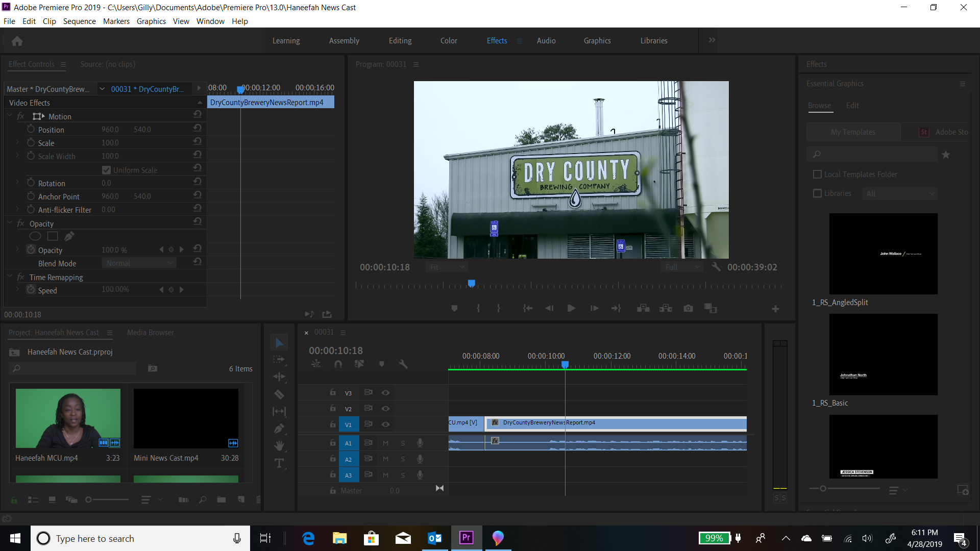Enable Snap in the timeline toolbar
The width and height of the screenshot is (980, 551).
point(337,364)
